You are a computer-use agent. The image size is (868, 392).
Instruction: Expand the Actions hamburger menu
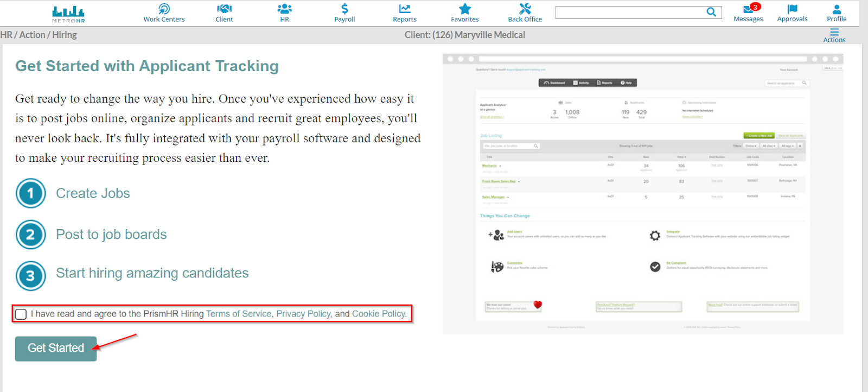click(834, 35)
